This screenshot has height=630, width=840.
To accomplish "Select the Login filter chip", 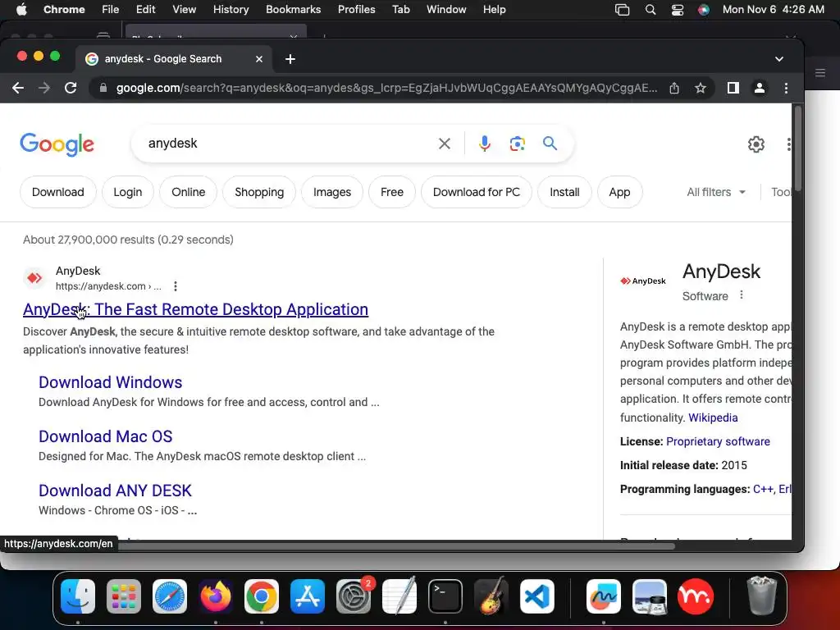I will (x=127, y=192).
